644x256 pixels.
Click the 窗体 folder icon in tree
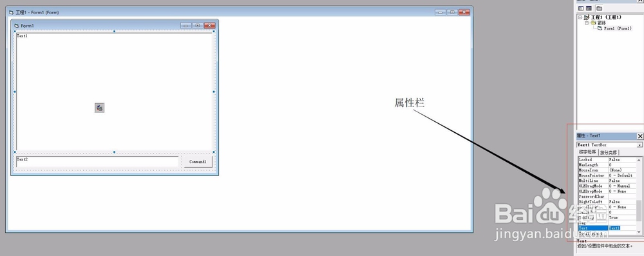594,23
